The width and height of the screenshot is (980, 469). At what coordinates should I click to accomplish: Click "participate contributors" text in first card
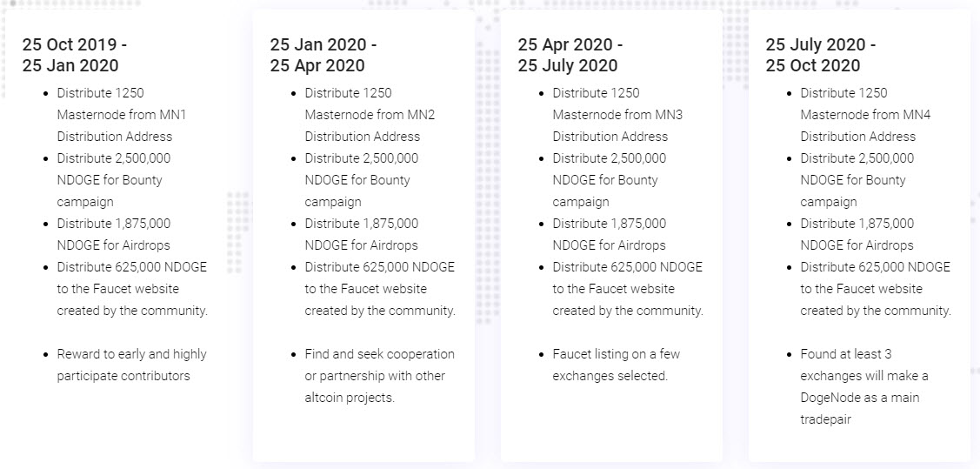pos(123,376)
